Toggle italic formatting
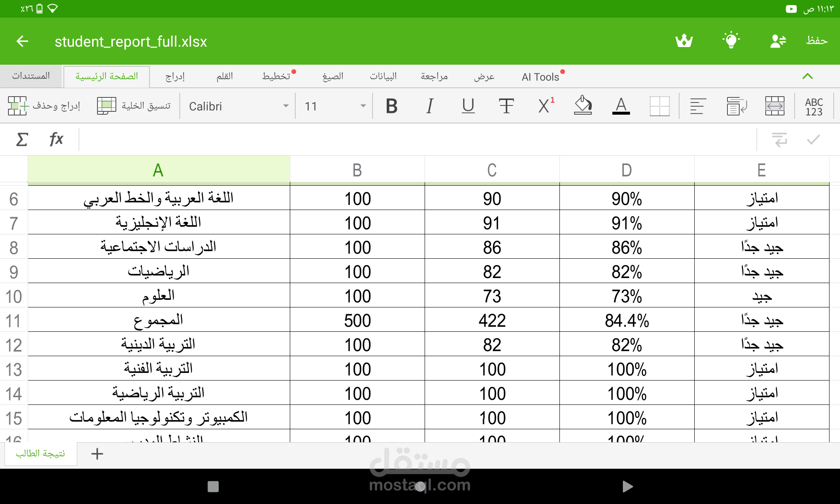Viewport: 840px width, 504px height. [430, 106]
